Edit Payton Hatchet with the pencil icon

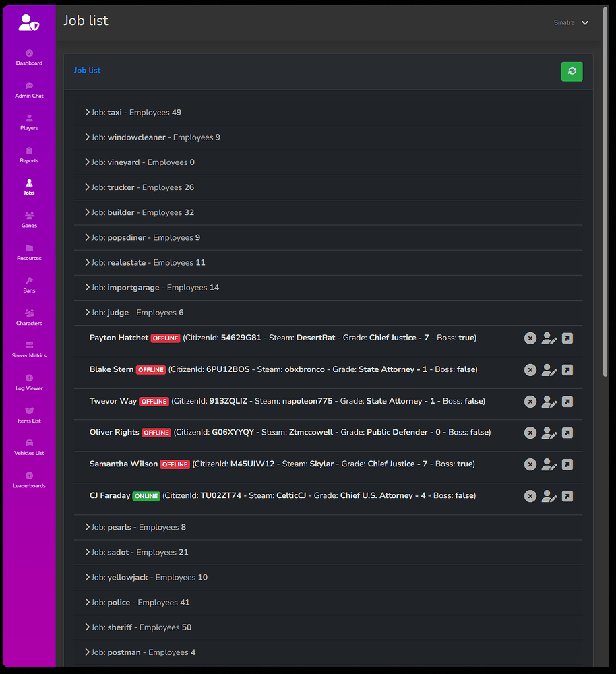tap(549, 338)
